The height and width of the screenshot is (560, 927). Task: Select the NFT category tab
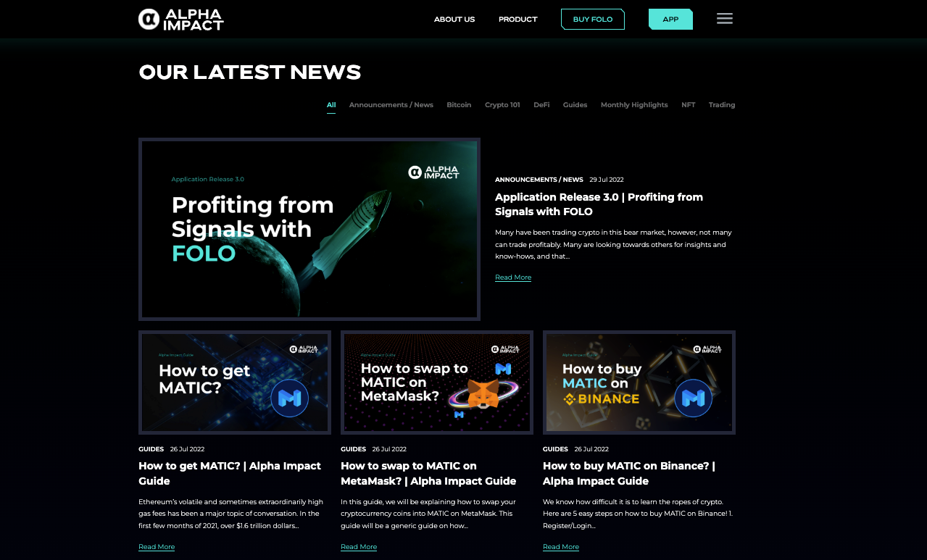689,105
